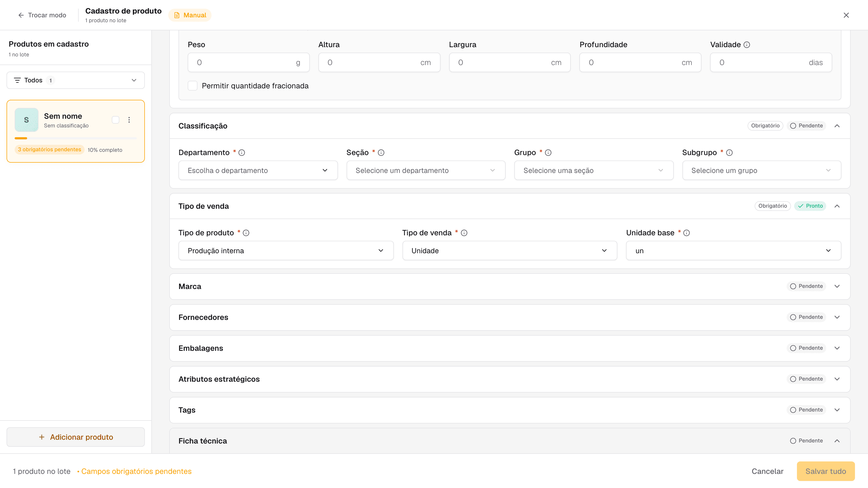Expand the Tags section
The height and width of the screenshot is (488, 868).
point(837,410)
